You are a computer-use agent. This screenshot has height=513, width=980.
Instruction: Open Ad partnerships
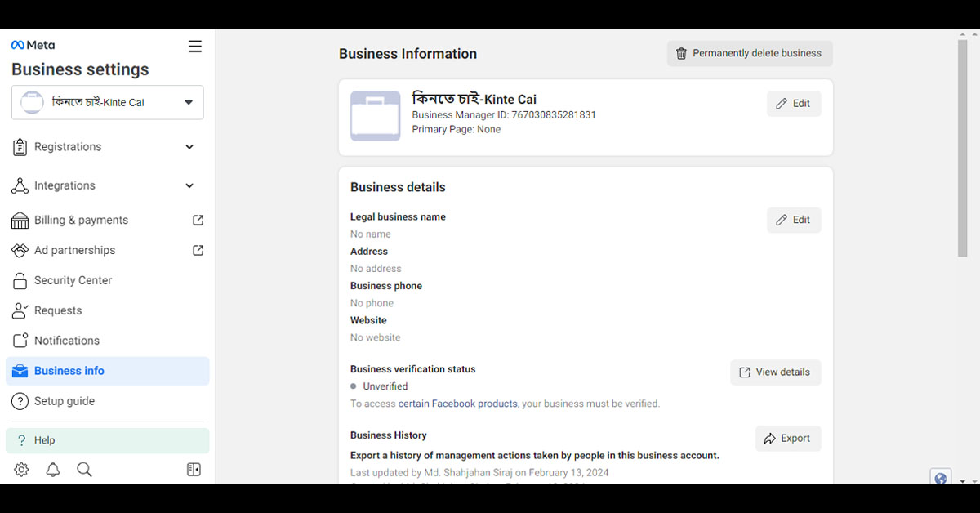[108, 250]
